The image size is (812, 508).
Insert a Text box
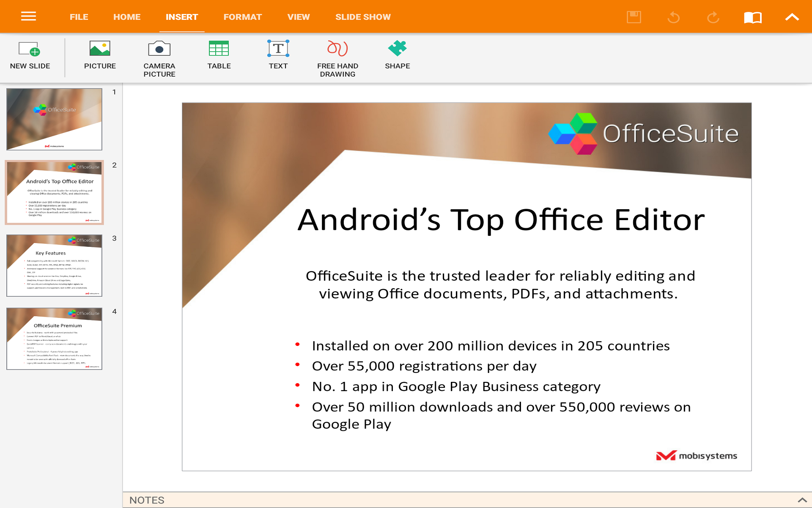(278, 55)
